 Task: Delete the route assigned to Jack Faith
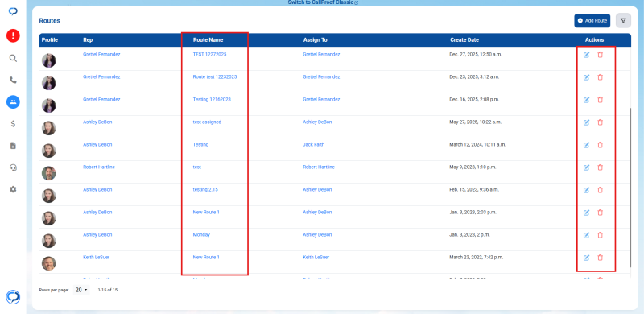coord(600,145)
